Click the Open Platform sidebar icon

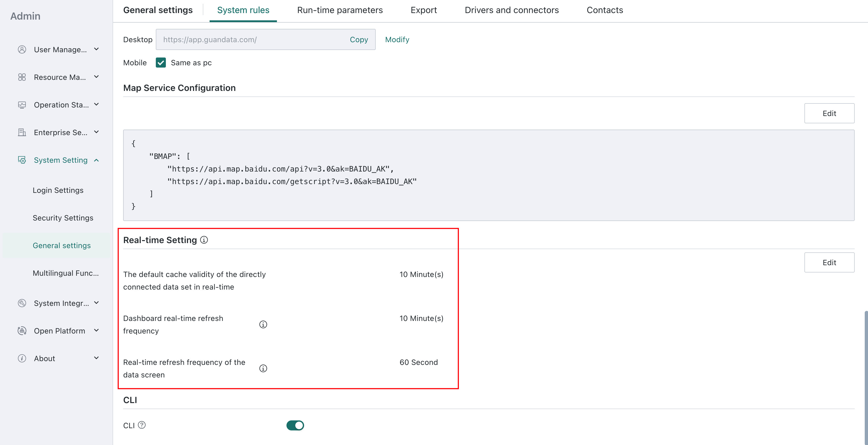click(x=22, y=330)
